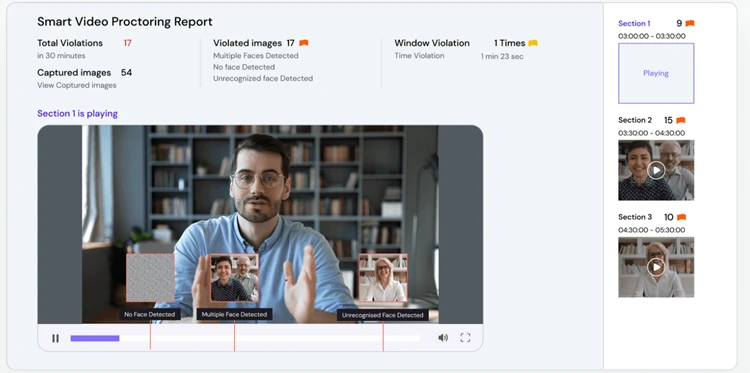Viewport: 750px width, 373px height.
Task: Click the purple video progress bar
Action: click(95, 338)
